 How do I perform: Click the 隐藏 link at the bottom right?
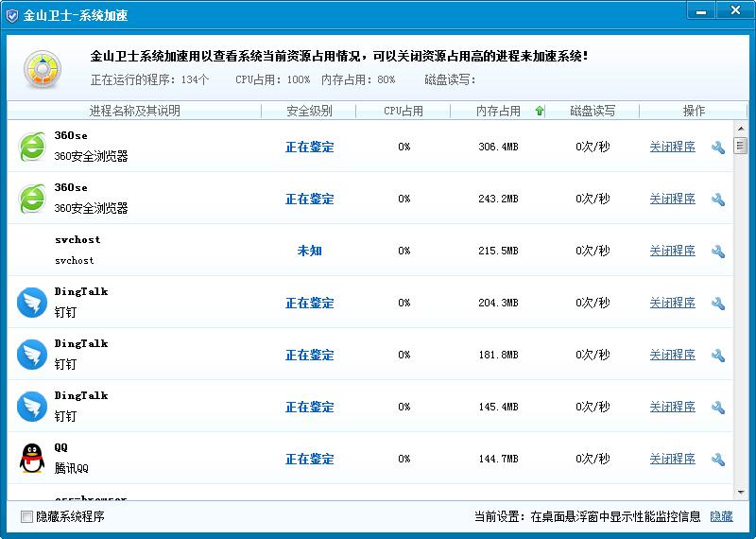tap(721, 516)
